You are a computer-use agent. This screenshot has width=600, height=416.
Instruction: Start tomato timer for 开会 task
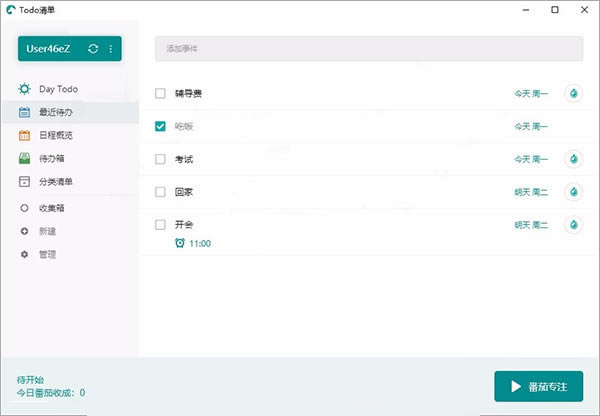[574, 225]
